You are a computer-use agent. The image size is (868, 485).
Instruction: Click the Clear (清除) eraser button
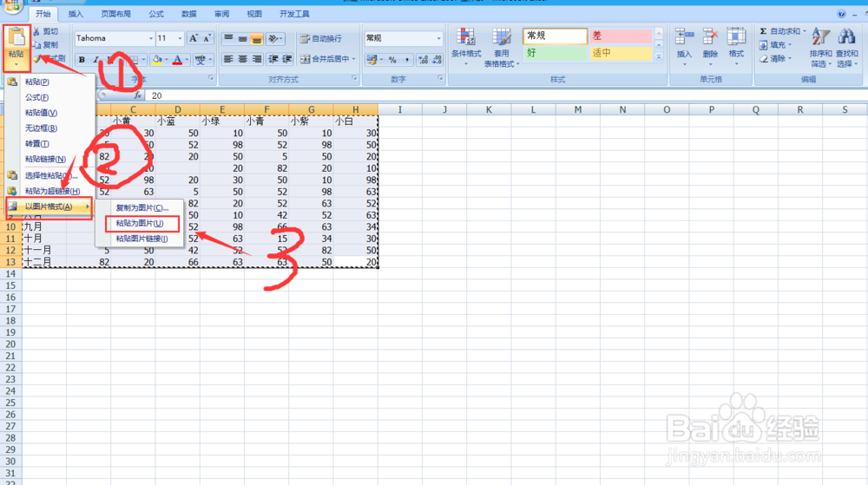click(x=775, y=58)
